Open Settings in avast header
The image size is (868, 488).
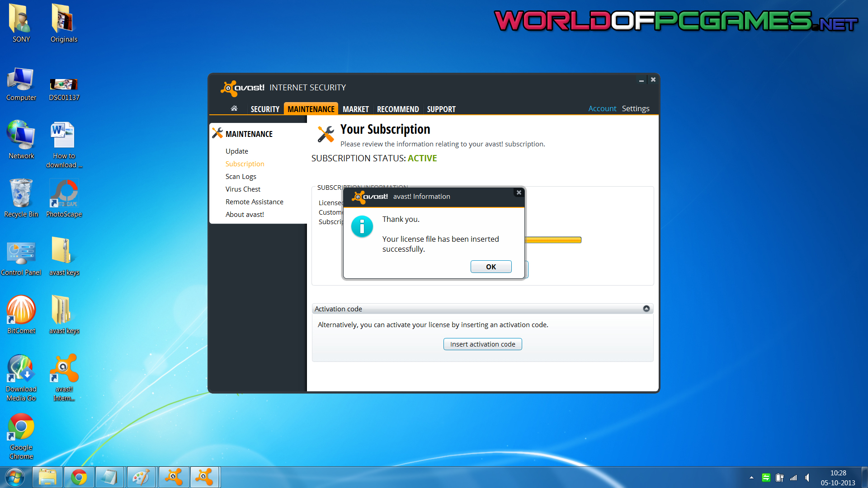tap(635, 108)
